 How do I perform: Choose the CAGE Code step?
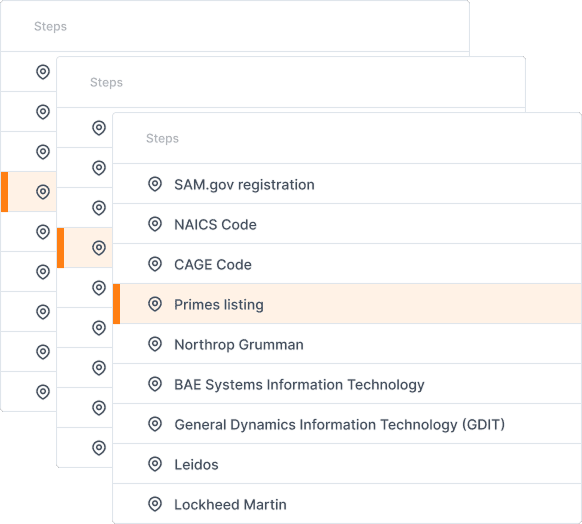click(x=347, y=264)
